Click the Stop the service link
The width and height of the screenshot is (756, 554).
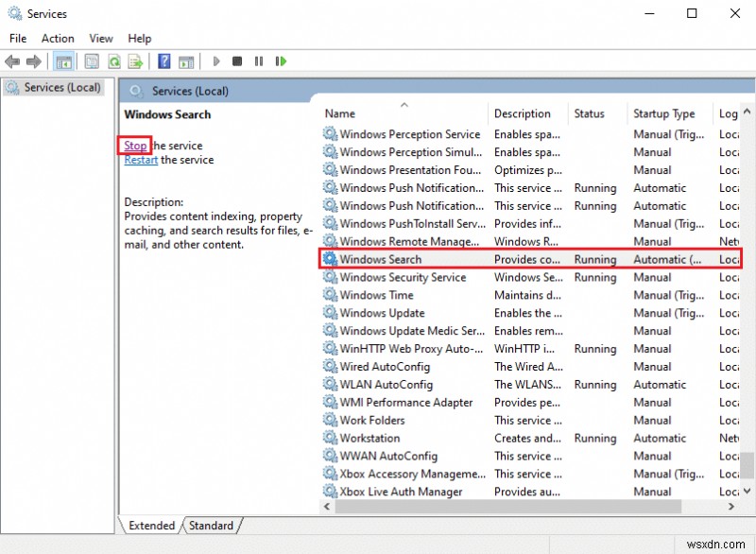135,146
